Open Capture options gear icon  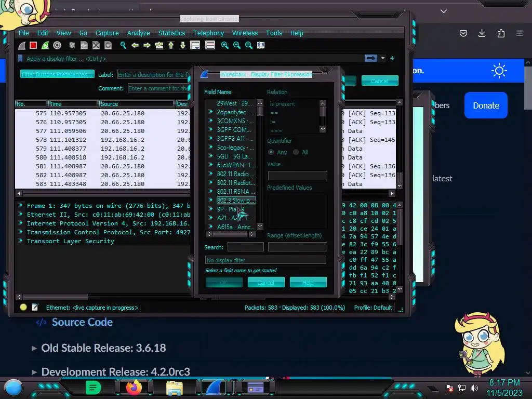tap(57, 45)
